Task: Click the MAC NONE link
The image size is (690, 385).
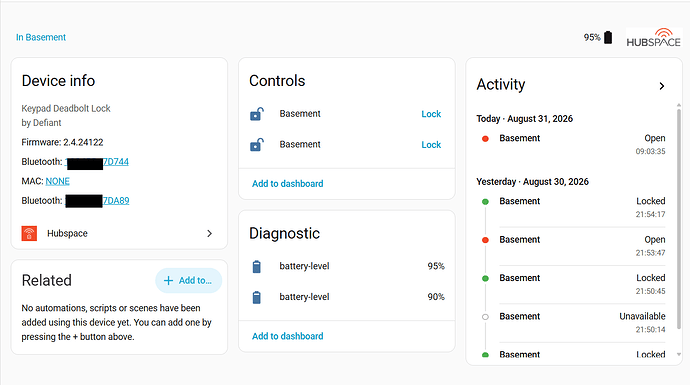Action: (58, 181)
